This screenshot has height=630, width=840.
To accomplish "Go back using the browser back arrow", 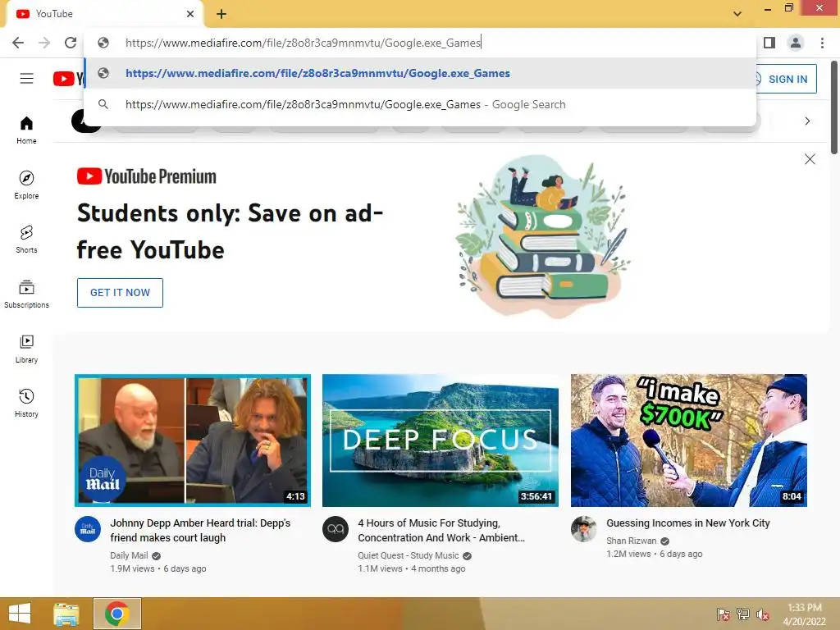I will tap(18, 43).
